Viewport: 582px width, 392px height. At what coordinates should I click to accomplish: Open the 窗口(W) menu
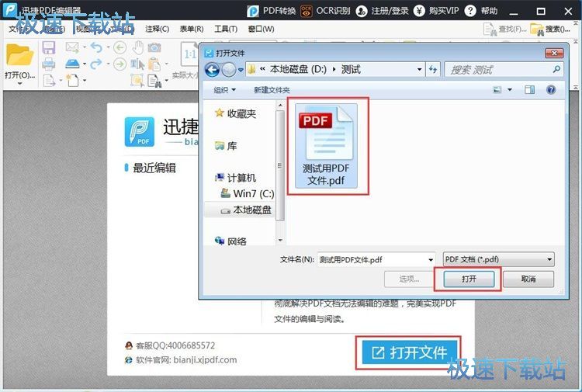pos(261,29)
